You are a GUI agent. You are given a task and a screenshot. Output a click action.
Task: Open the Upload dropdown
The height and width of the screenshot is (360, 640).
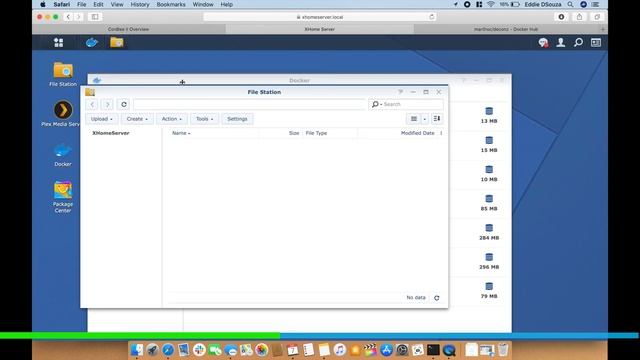102,119
